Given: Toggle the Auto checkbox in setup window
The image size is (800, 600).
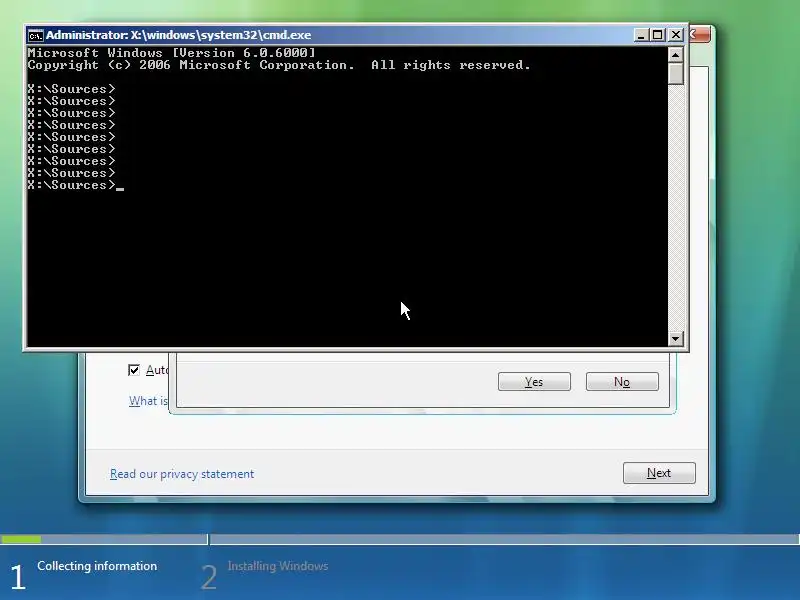Looking at the screenshot, I should click(x=134, y=370).
